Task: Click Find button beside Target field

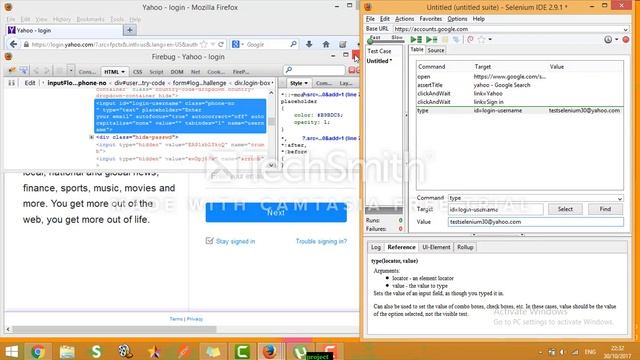Action: click(605, 209)
